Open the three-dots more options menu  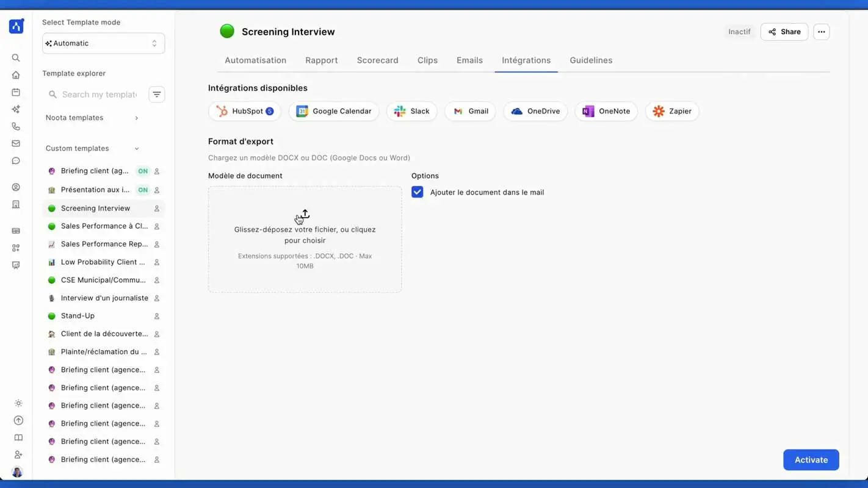tap(821, 32)
